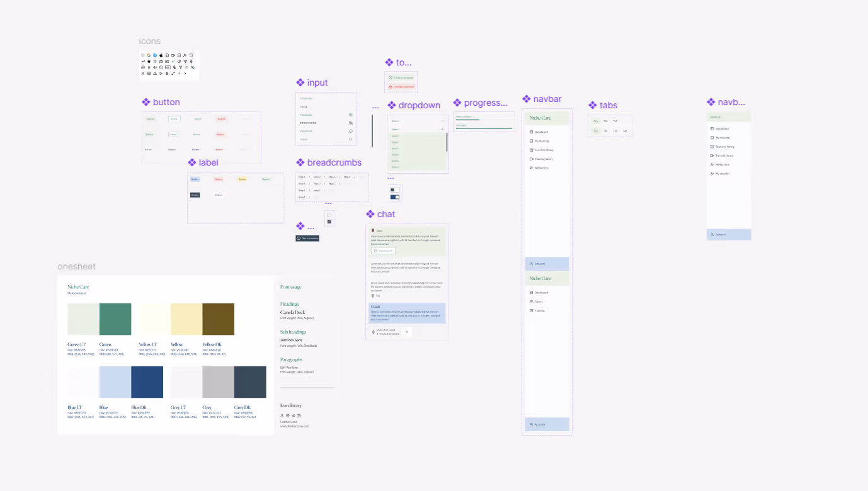Viewport: 868px width, 491px height.
Task: Click My activity in the rightmost navbar
Action: tap(722, 174)
